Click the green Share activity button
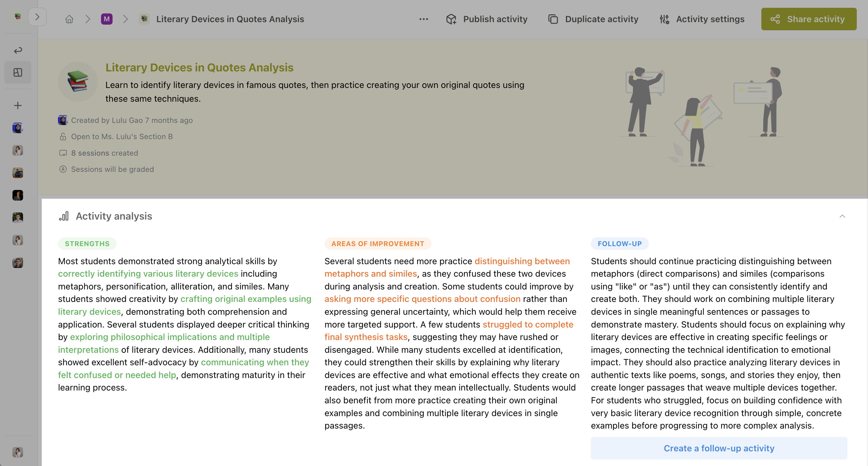The height and width of the screenshot is (466, 868). 809,19
